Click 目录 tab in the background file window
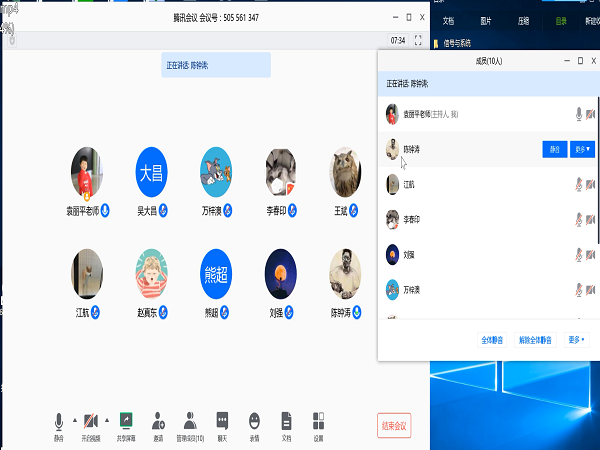This screenshot has width=600, height=450. click(561, 21)
